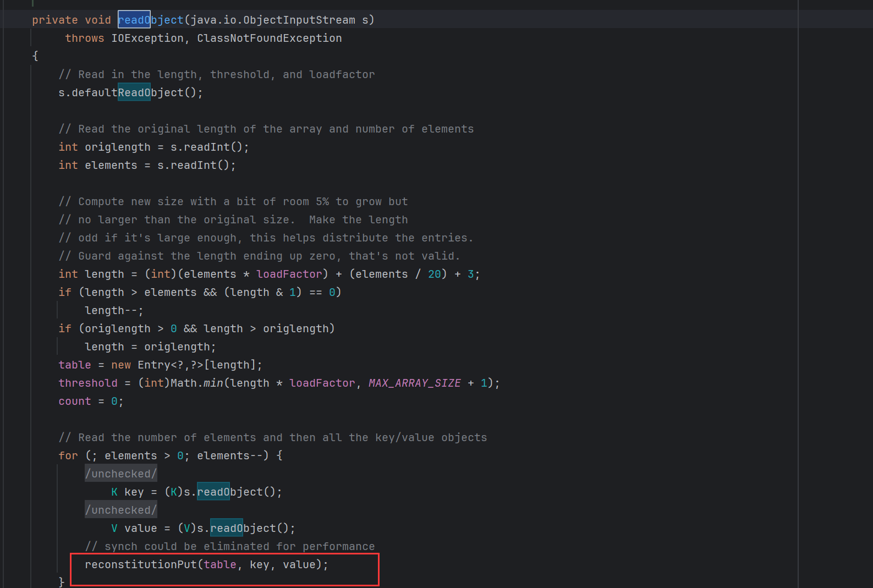Screen dimensions: 873x588
Task: Click the 'int elements = s.readInt();' line
Action: click(x=147, y=165)
